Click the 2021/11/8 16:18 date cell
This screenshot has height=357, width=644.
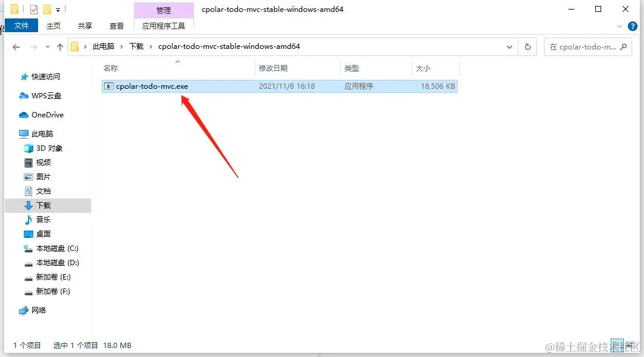coord(287,86)
